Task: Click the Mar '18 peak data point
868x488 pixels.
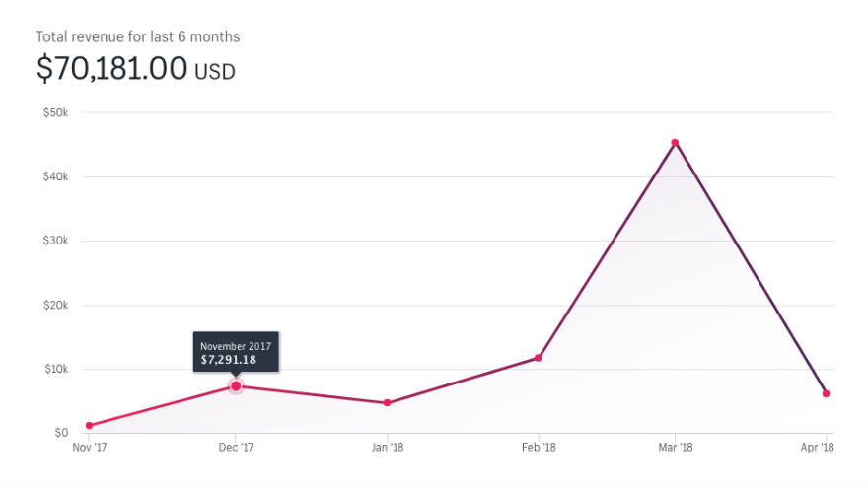Action: pyautogui.click(x=675, y=143)
